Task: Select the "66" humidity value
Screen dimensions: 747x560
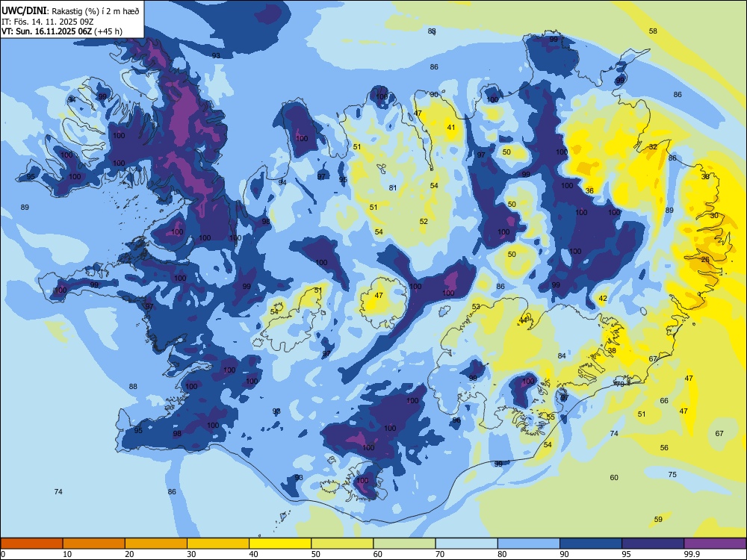Action: [x=664, y=400]
